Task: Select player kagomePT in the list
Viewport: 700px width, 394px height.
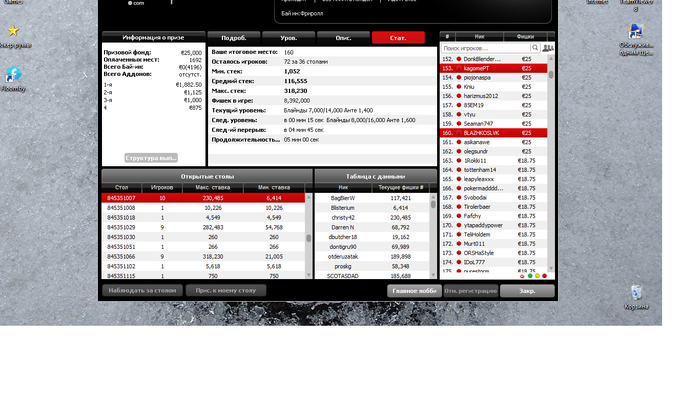Action: pos(494,68)
